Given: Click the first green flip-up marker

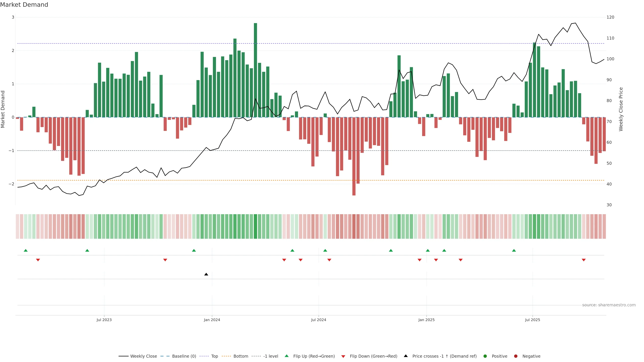Looking at the screenshot, I should [25, 250].
